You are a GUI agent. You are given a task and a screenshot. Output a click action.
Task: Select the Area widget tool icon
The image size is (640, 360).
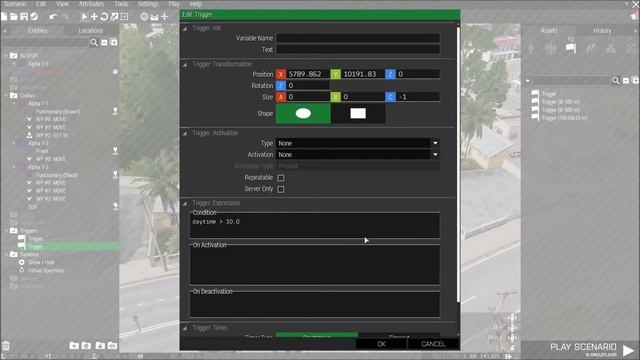pos(124,16)
